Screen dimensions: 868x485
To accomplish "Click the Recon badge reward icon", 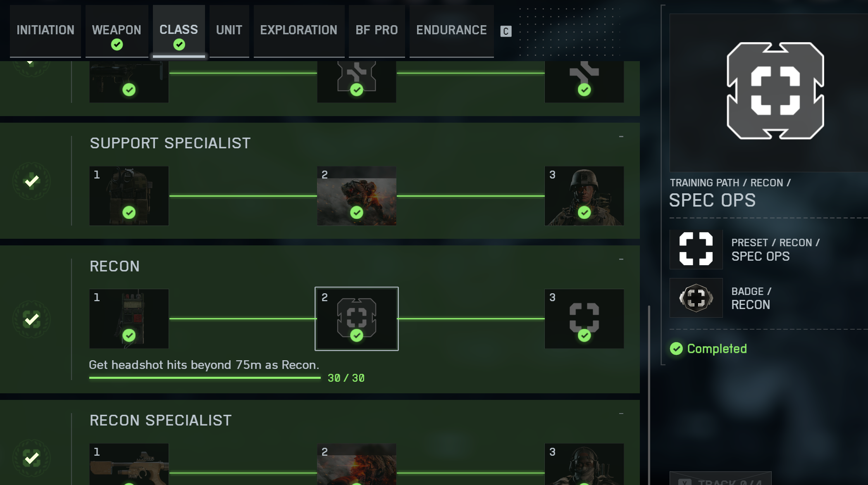I will pyautogui.click(x=696, y=298).
